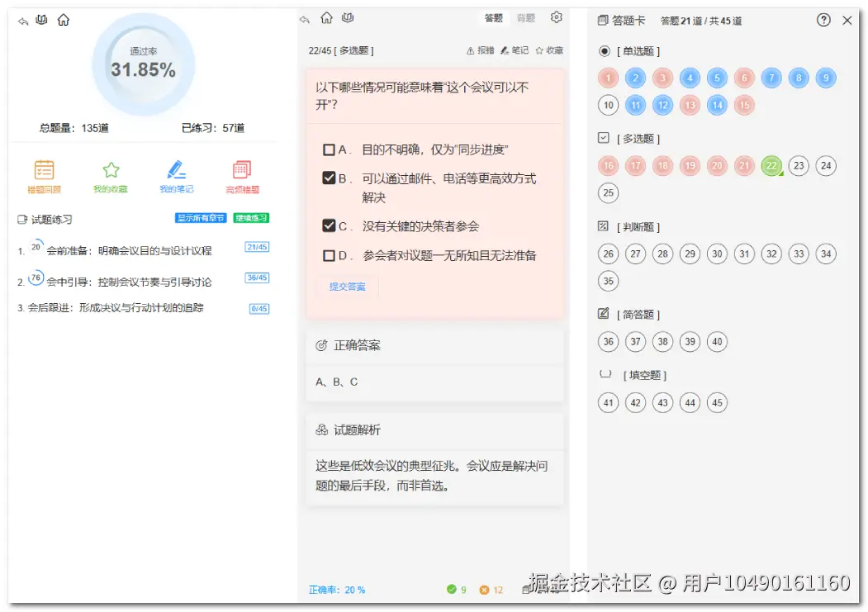Click the 报错 error report icon
This screenshot has height=612, width=868.
tap(472, 50)
